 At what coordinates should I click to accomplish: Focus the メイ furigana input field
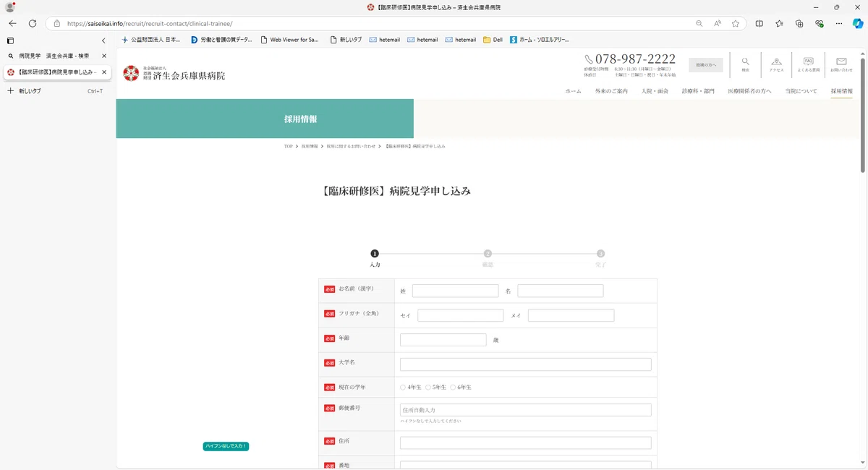(x=571, y=315)
